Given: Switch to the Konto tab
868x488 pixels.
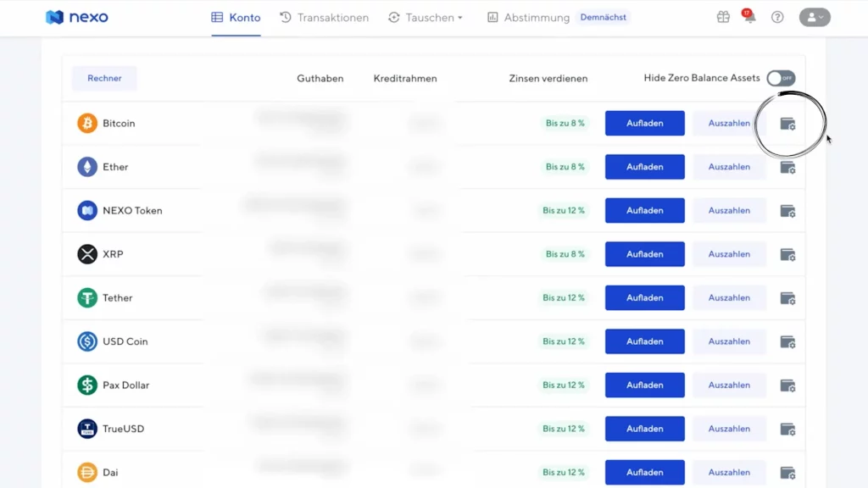Looking at the screenshot, I should click(x=236, y=18).
